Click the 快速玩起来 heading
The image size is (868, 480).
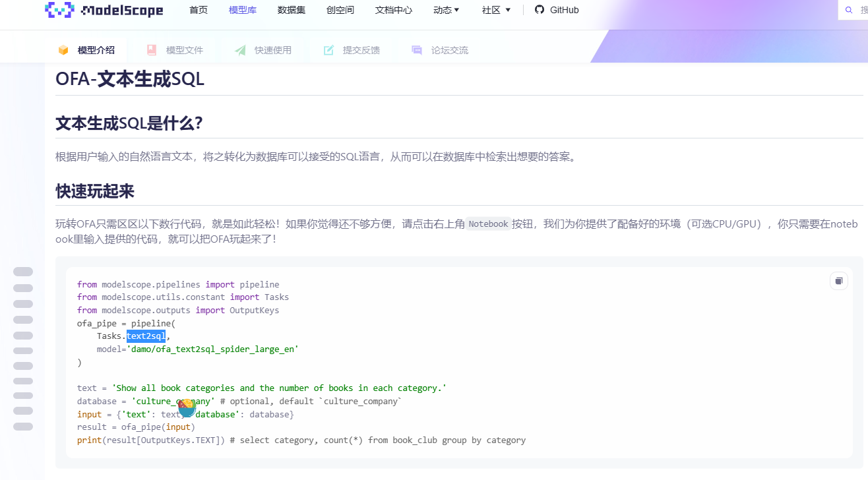click(95, 191)
